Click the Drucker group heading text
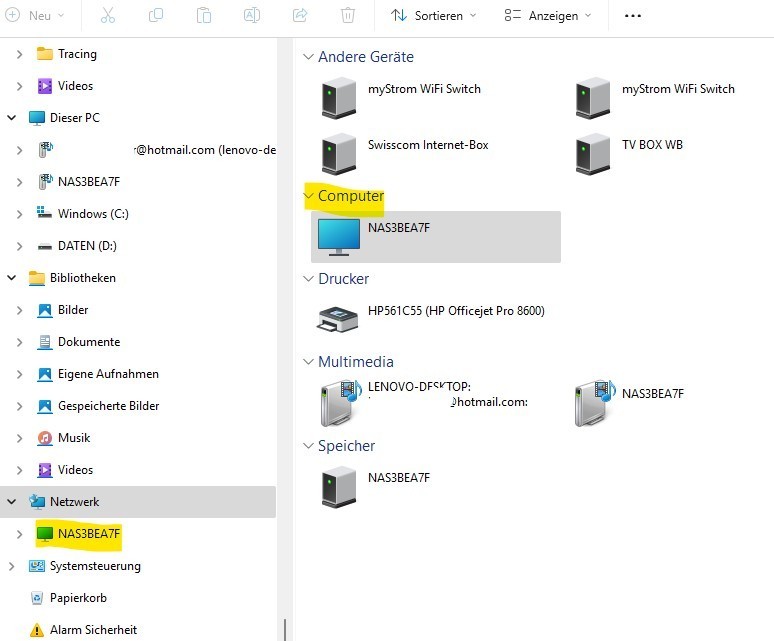 click(x=344, y=279)
